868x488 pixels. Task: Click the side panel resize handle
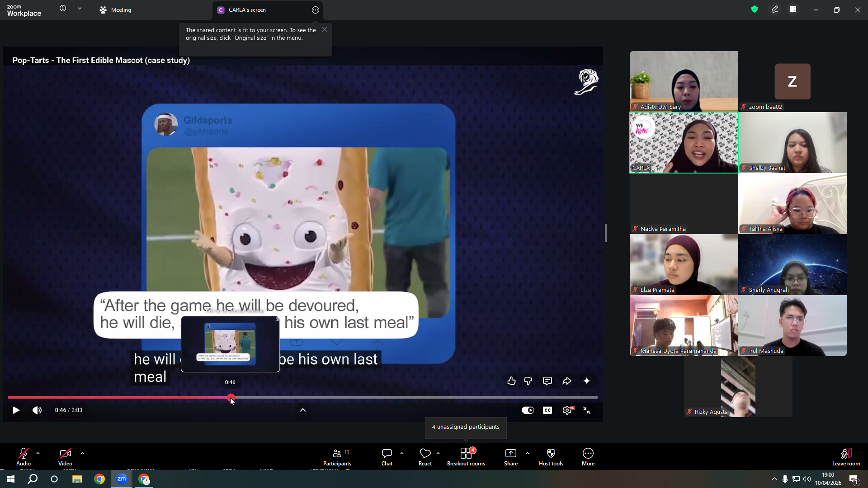coord(606,233)
